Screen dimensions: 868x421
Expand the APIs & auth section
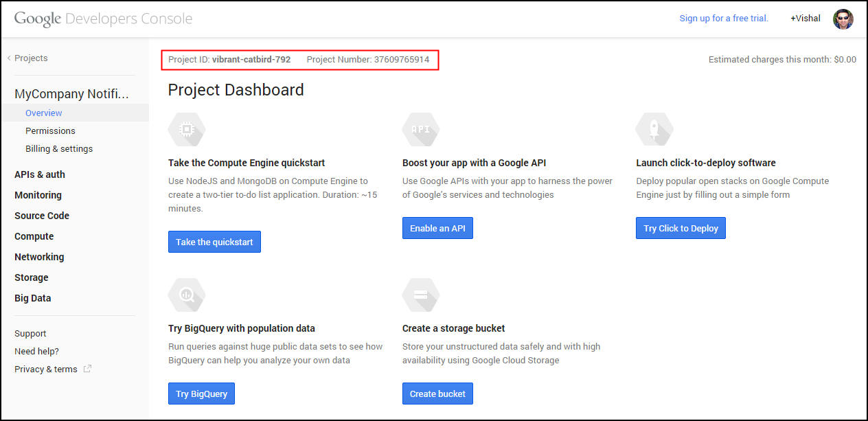coord(40,174)
